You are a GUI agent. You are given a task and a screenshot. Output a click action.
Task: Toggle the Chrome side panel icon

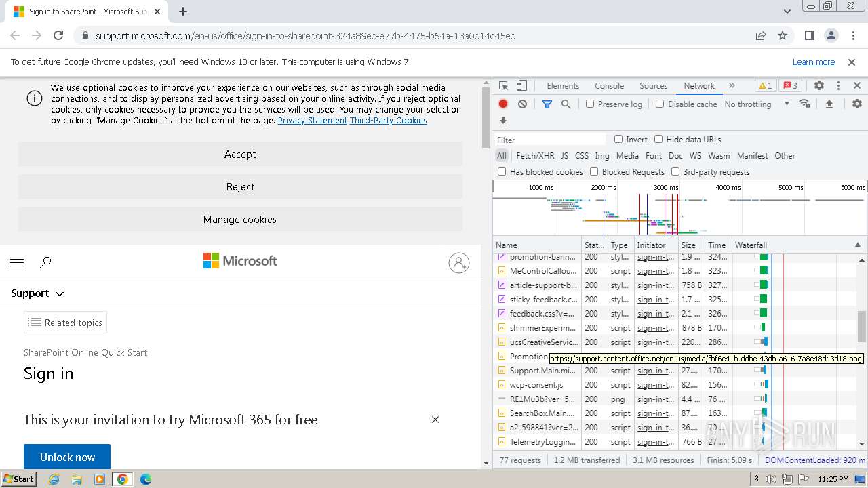tap(809, 35)
